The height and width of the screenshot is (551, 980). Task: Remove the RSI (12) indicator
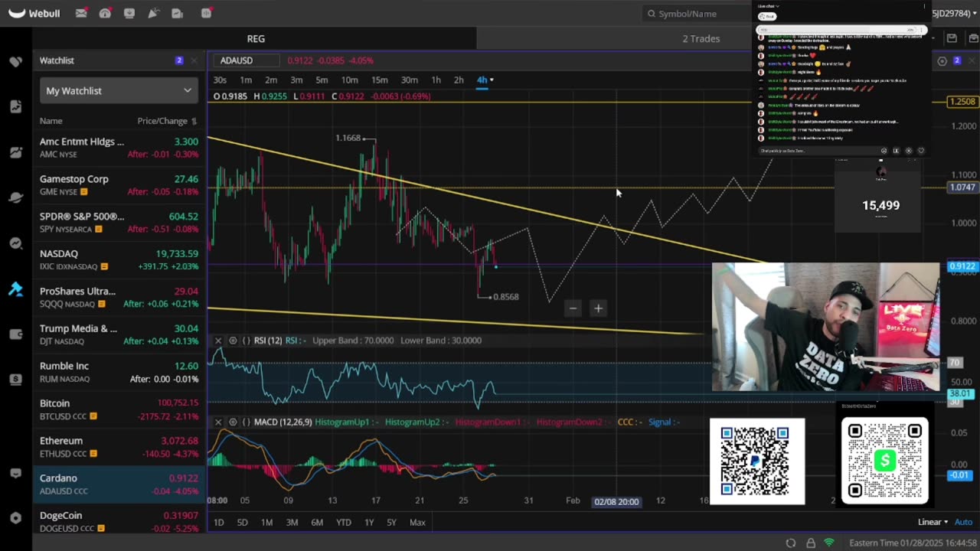pos(218,341)
